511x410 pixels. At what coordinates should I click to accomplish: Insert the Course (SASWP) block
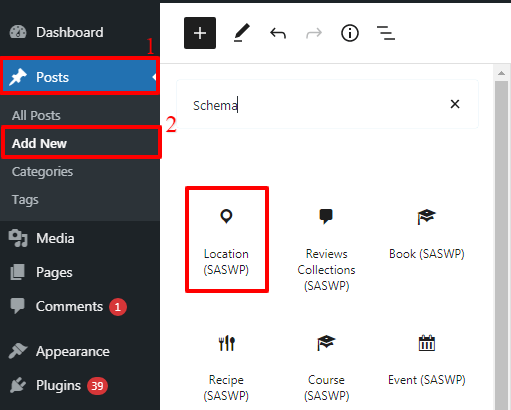point(326,368)
